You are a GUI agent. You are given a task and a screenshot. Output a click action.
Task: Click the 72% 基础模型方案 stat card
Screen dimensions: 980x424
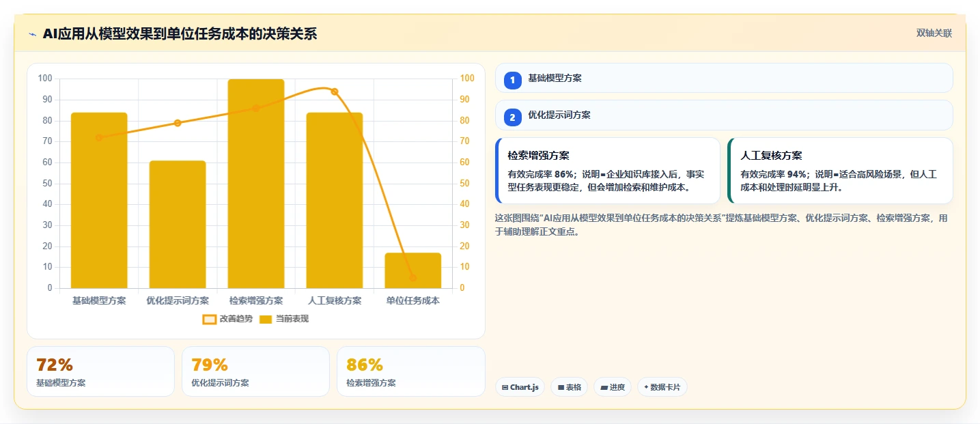[101, 371]
